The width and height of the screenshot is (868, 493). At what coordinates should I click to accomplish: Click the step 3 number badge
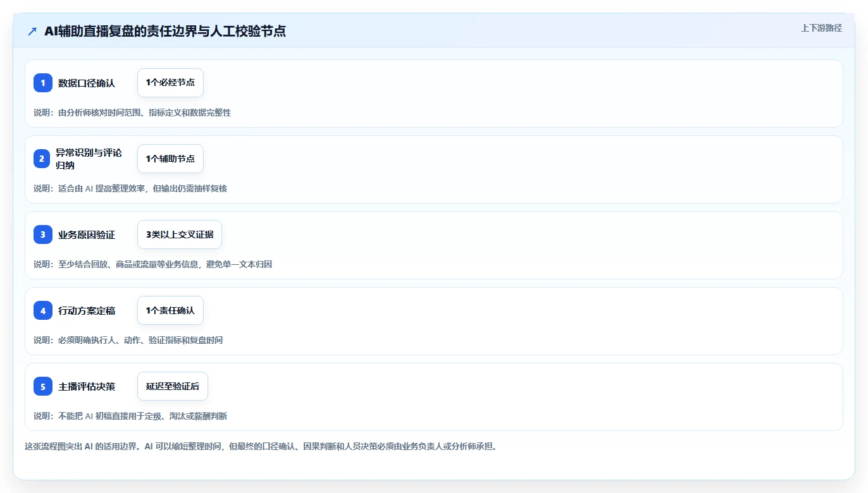click(43, 234)
